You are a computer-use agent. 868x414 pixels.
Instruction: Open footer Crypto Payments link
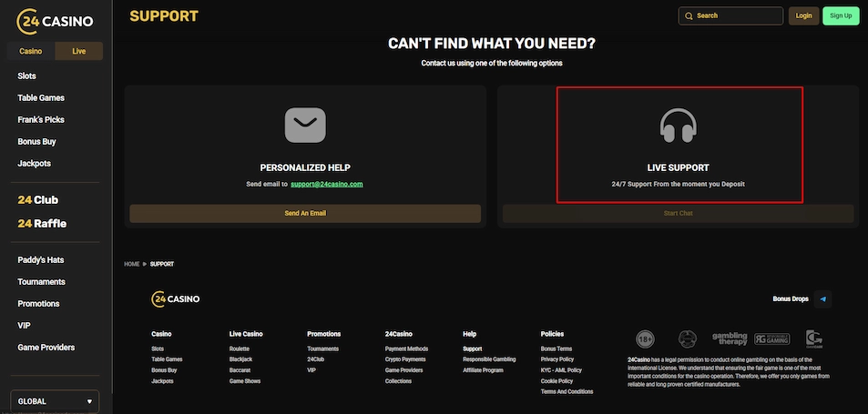coord(405,359)
